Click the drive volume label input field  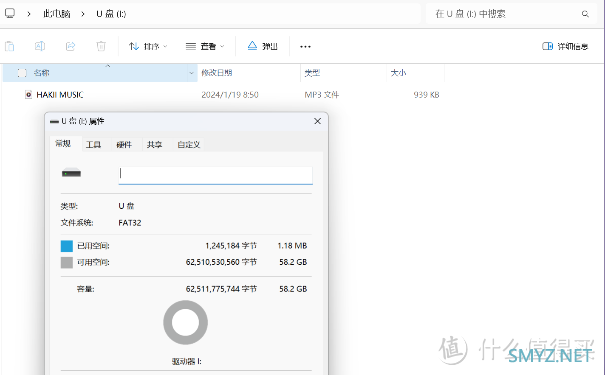click(x=215, y=175)
